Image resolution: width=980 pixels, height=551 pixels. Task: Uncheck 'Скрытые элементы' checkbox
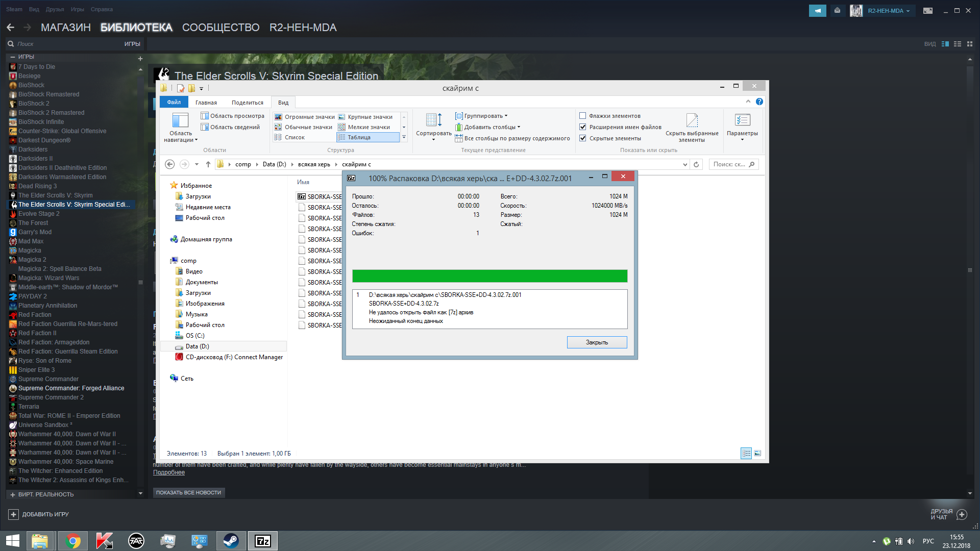click(582, 138)
